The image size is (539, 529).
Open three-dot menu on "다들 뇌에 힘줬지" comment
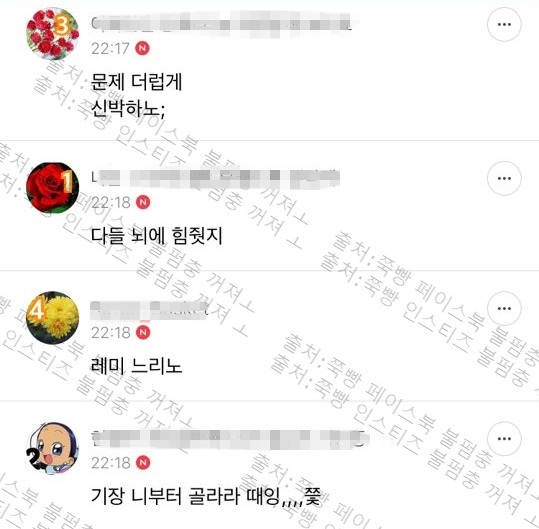(504, 178)
